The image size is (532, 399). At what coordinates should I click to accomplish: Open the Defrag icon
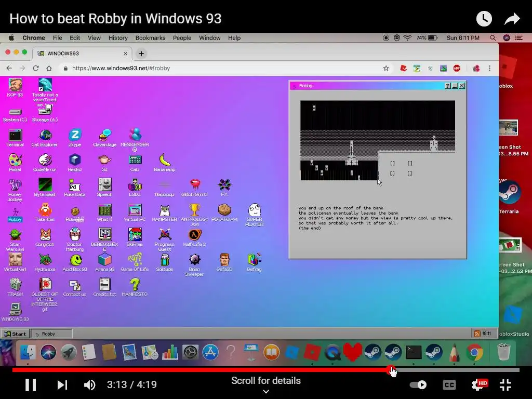coord(254,262)
